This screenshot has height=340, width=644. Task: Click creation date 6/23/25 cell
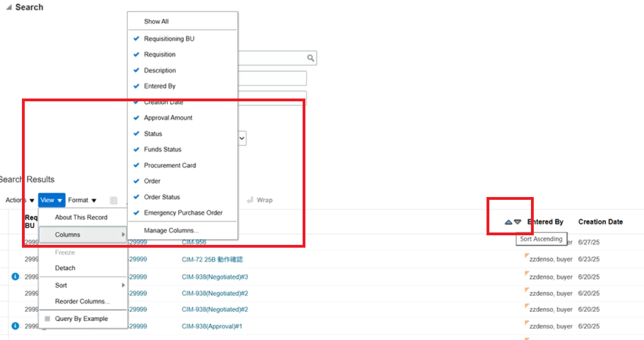588,260
